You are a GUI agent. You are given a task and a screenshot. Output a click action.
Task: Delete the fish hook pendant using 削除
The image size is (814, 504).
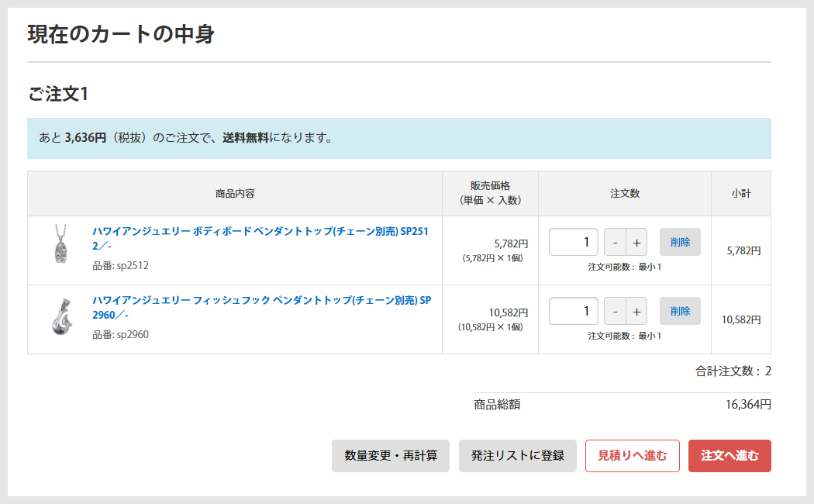coord(680,312)
